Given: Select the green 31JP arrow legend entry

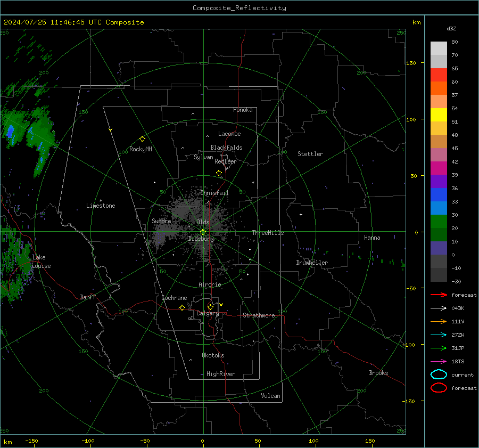Looking at the screenshot, I should pyautogui.click(x=439, y=348).
